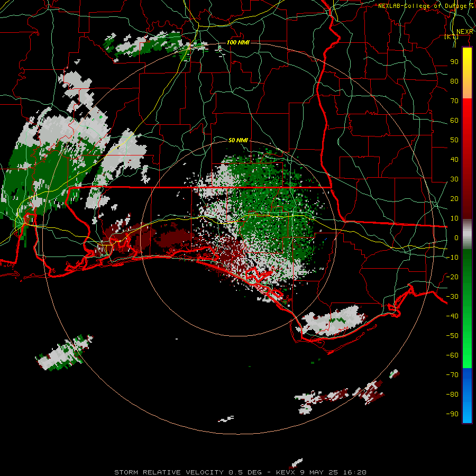The image size is (476, 476).
Task: Click the gray zero-velocity segment of color bar
Action: click(x=467, y=234)
